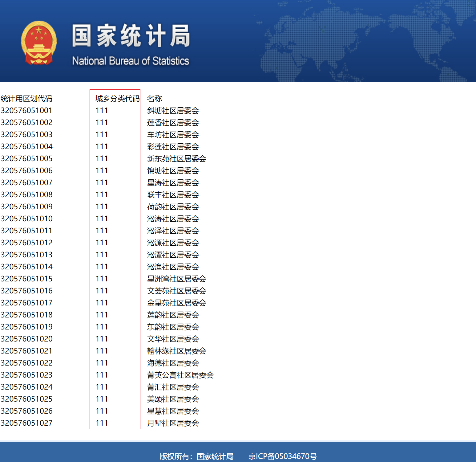This screenshot has width=476, height=462.
Task: Select code 320576051009
Action: (x=26, y=206)
